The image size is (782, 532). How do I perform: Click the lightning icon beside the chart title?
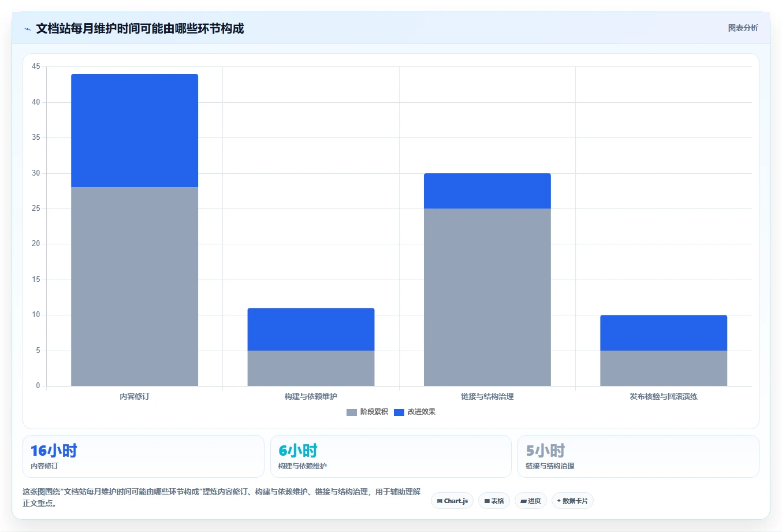point(27,29)
